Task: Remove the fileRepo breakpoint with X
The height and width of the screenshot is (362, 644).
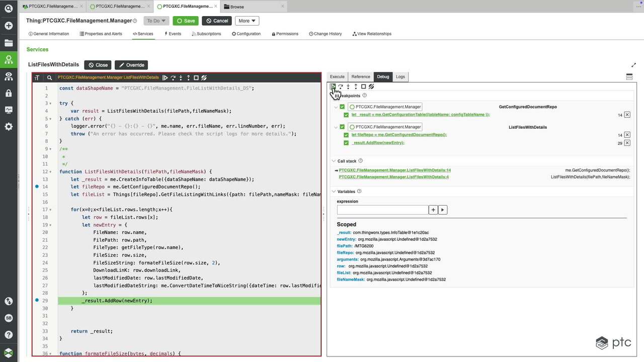Action: pos(627,135)
